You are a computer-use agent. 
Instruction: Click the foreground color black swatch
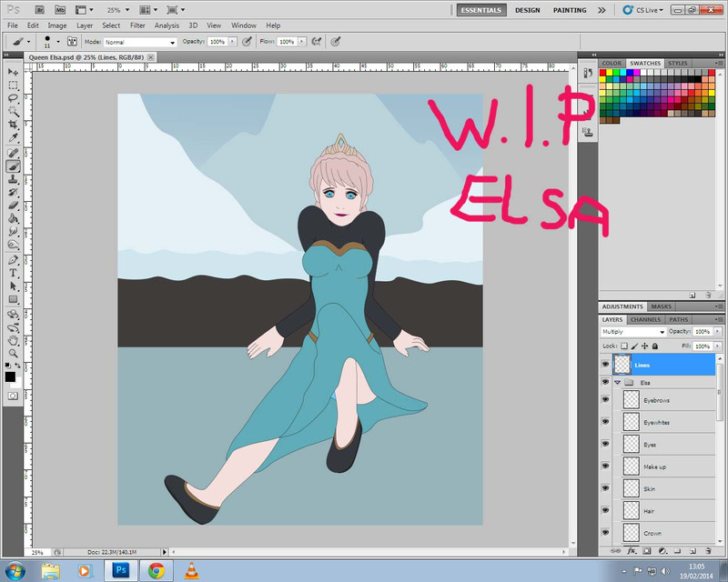[10, 376]
